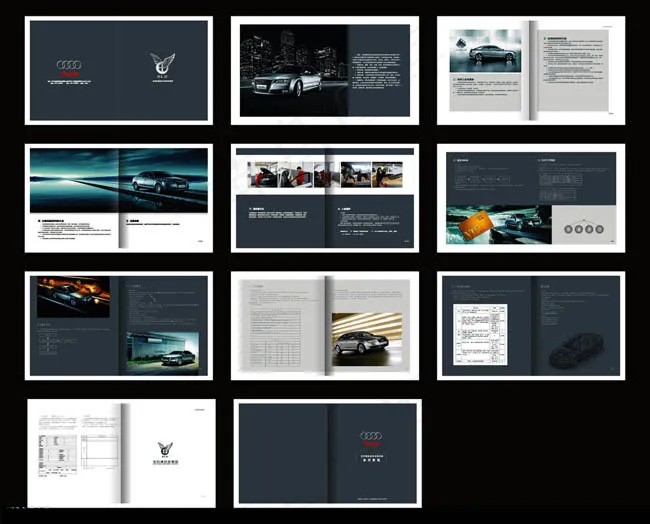Select the flowchart boxes above orange card
Viewport: 650px width, 524px height.
point(483,180)
